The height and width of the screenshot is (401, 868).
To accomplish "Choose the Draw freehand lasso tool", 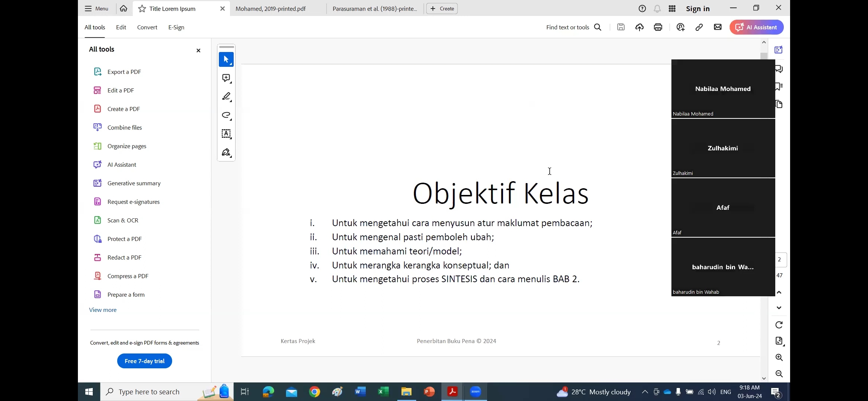I will (x=226, y=115).
